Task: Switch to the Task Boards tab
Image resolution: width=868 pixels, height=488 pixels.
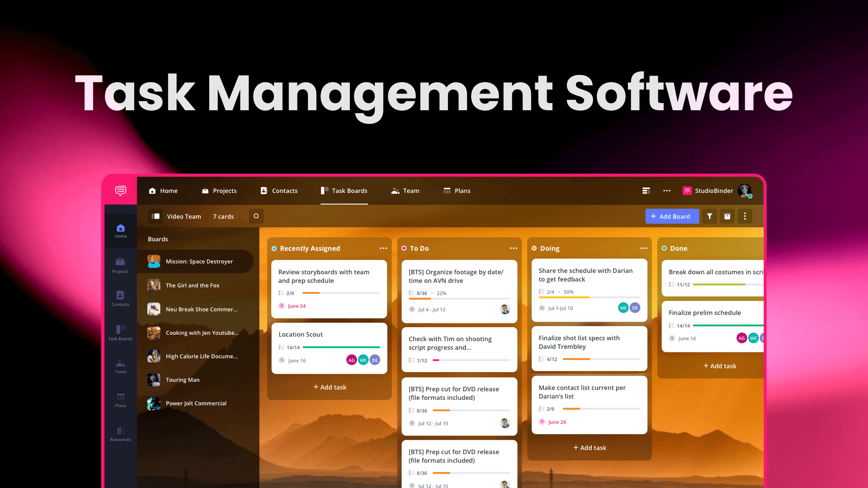Action: [344, 190]
